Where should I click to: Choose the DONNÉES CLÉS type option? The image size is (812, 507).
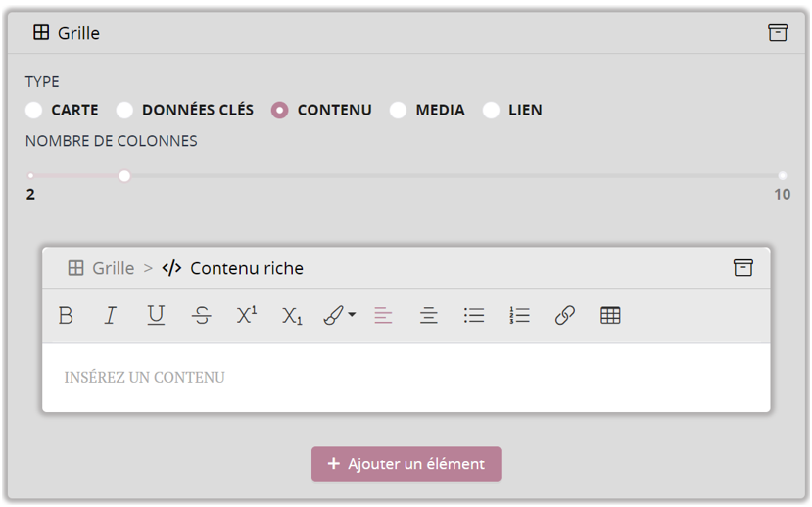124,110
